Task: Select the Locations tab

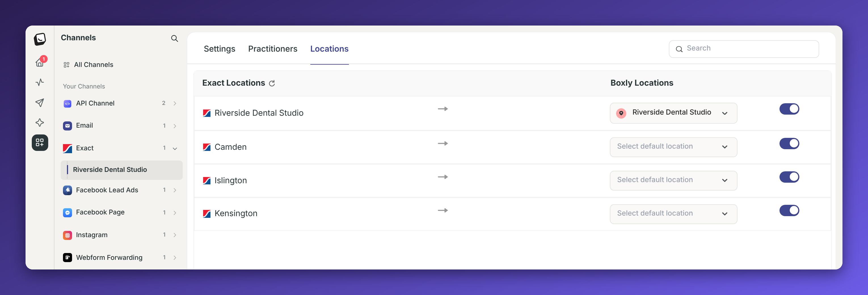Action: tap(329, 49)
